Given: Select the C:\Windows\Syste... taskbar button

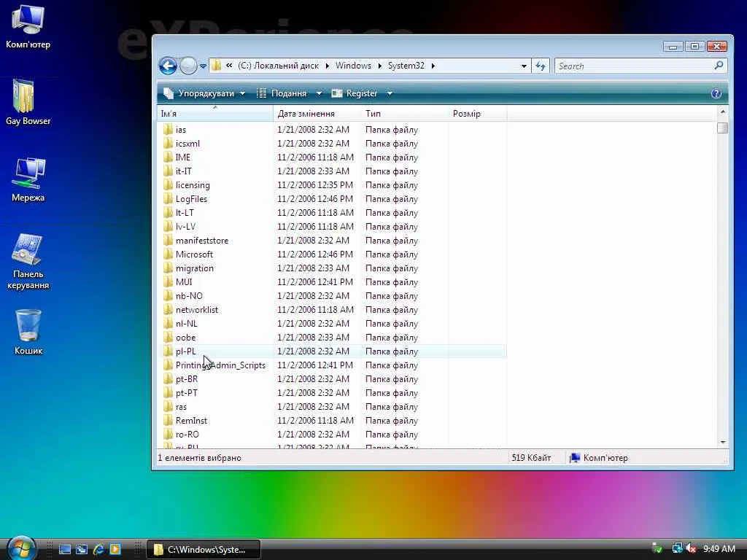Looking at the screenshot, I should pos(204,550).
